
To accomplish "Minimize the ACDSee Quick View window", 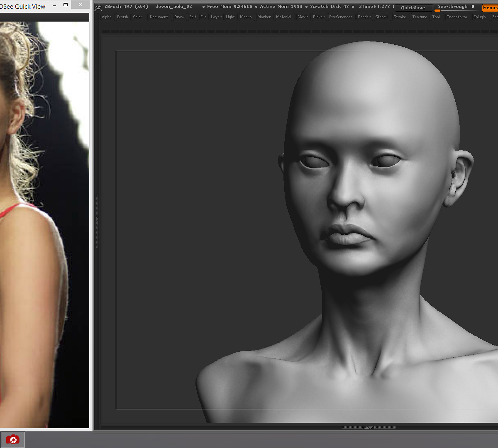I will [54, 5].
